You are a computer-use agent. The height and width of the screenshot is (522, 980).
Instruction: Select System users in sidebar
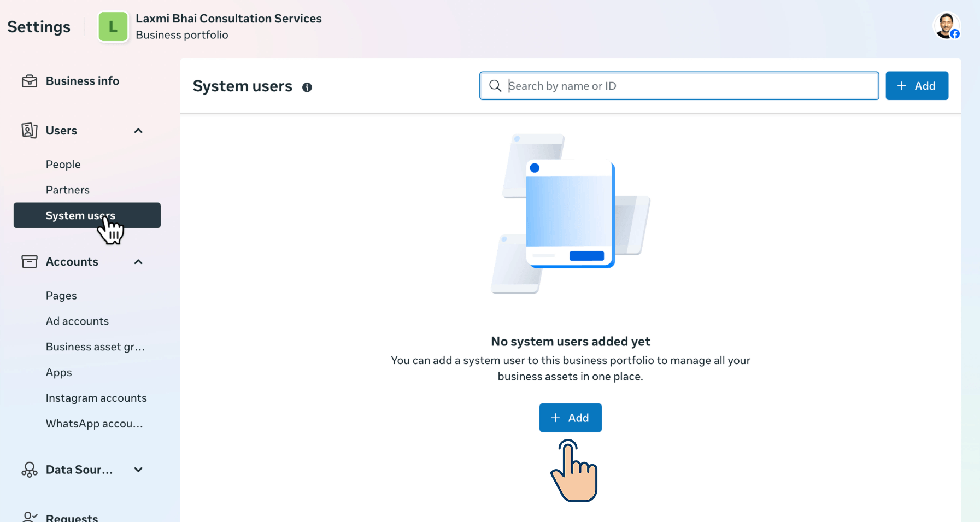tap(87, 215)
